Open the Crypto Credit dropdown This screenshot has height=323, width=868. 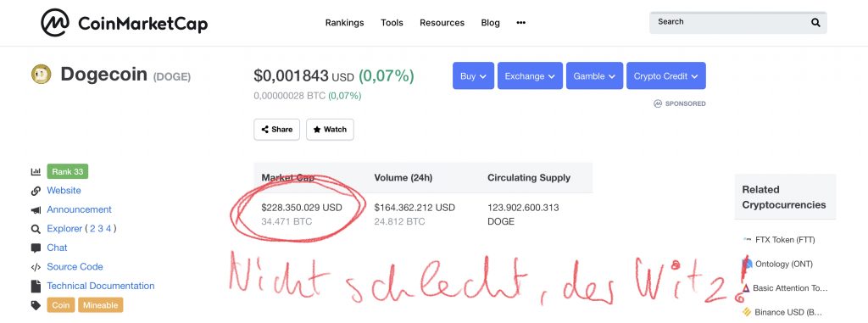(x=666, y=76)
